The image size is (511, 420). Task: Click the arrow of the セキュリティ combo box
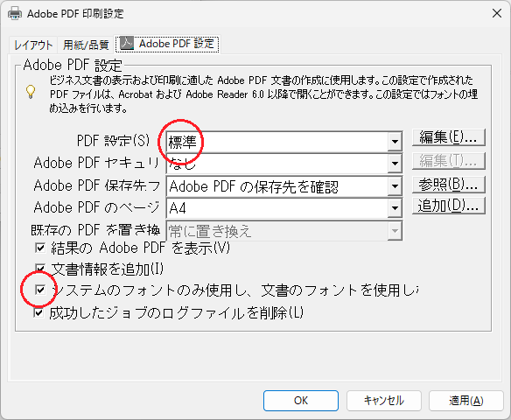click(x=395, y=164)
